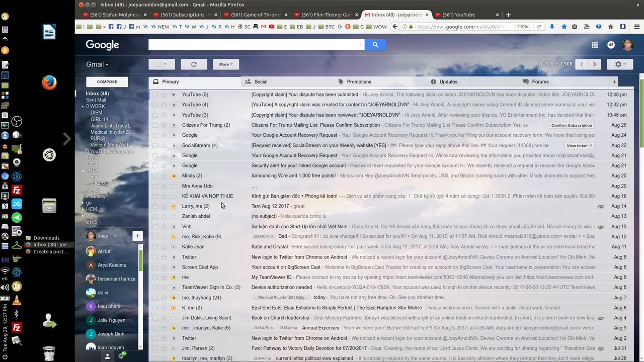644x362 pixels.
Task: Tick the checkbox for the Screen Cast App email
Action: click(155, 267)
